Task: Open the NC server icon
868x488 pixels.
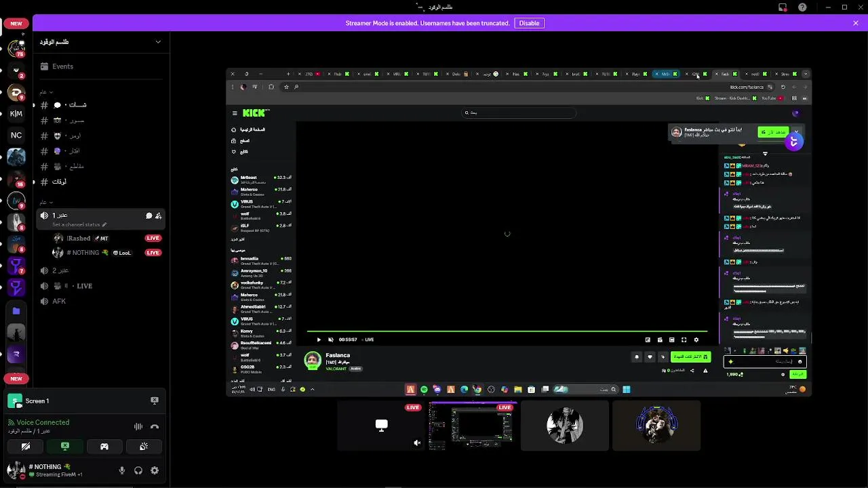Action: point(16,136)
